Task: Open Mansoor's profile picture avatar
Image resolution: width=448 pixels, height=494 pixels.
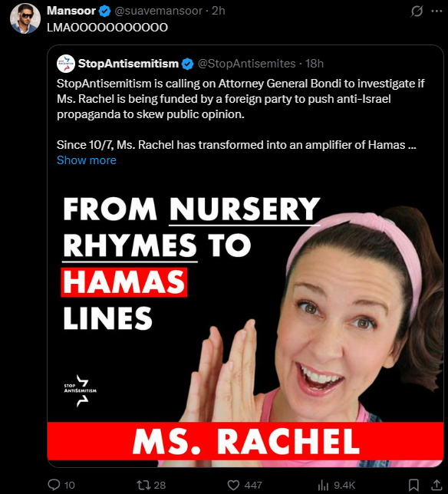Action: 25,18
